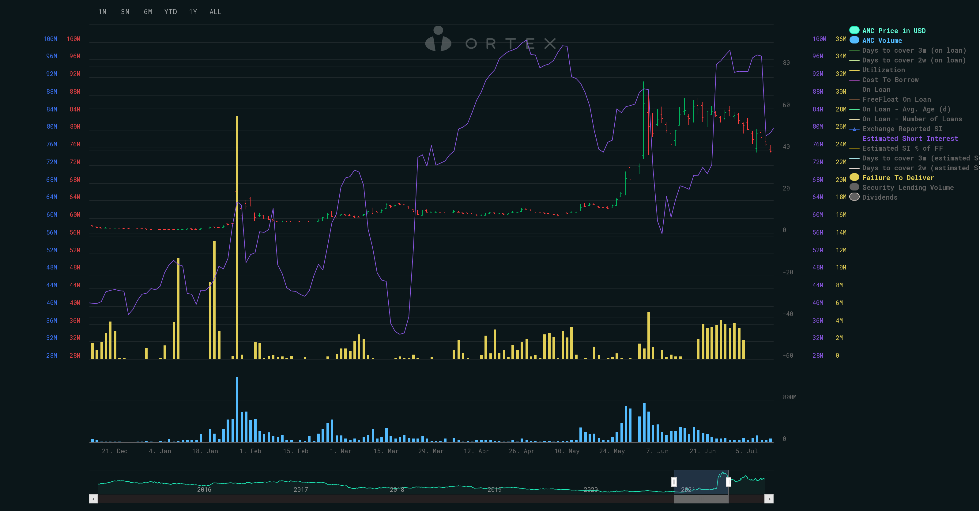Click the left range handle of the navigator
980x512 pixels.
(x=674, y=482)
